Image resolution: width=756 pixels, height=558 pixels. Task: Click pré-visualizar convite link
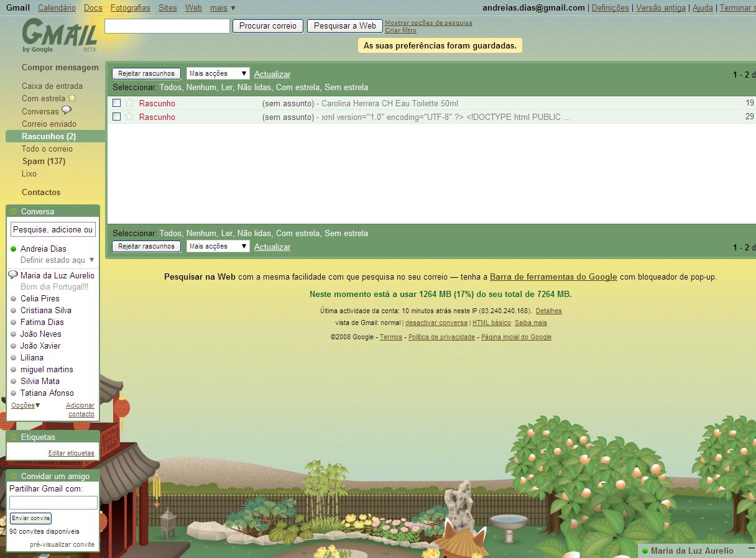[62, 544]
